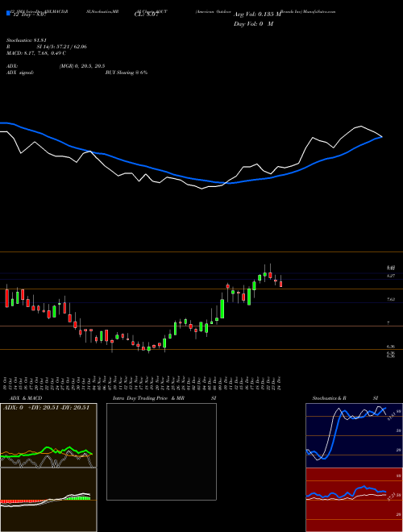Viewport: 403px width, 532px height.
Task: Click the 'Stochastics & R' panel title
Action: pyautogui.click(x=329, y=398)
